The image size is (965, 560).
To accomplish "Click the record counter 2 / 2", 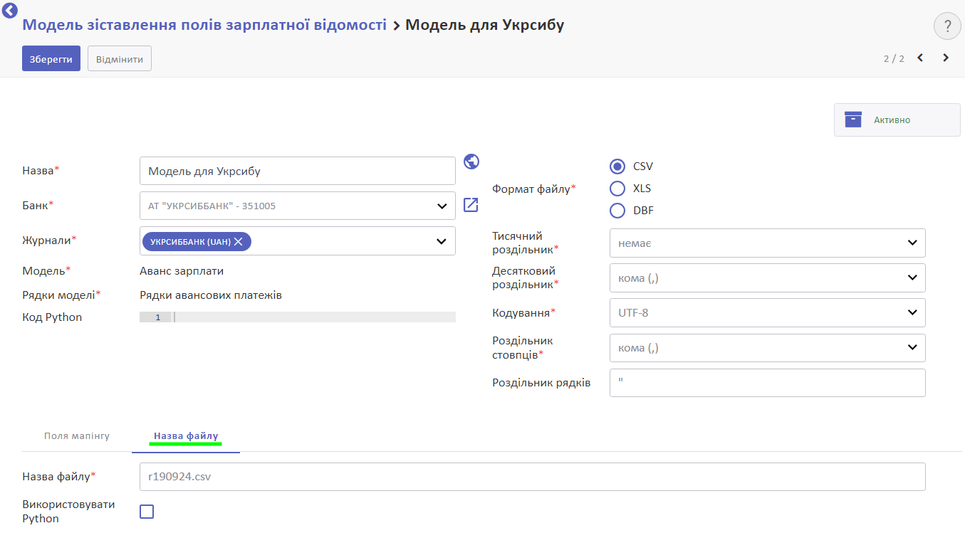I will point(894,58).
